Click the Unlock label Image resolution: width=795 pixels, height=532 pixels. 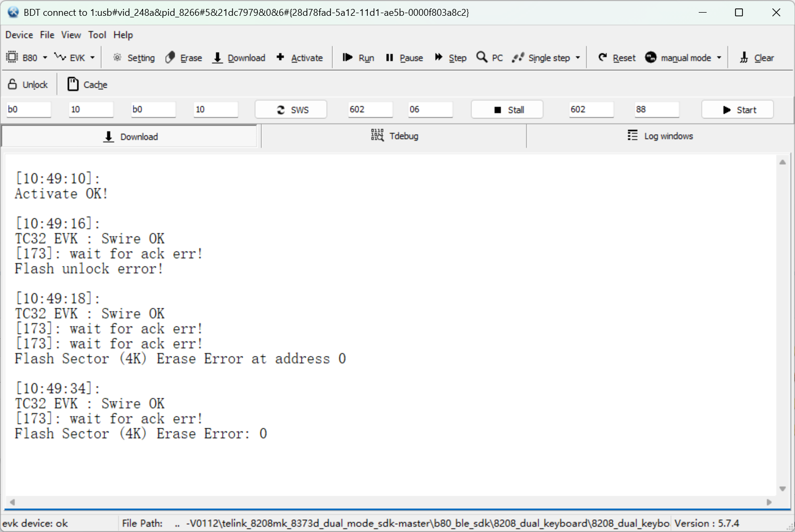(x=35, y=85)
